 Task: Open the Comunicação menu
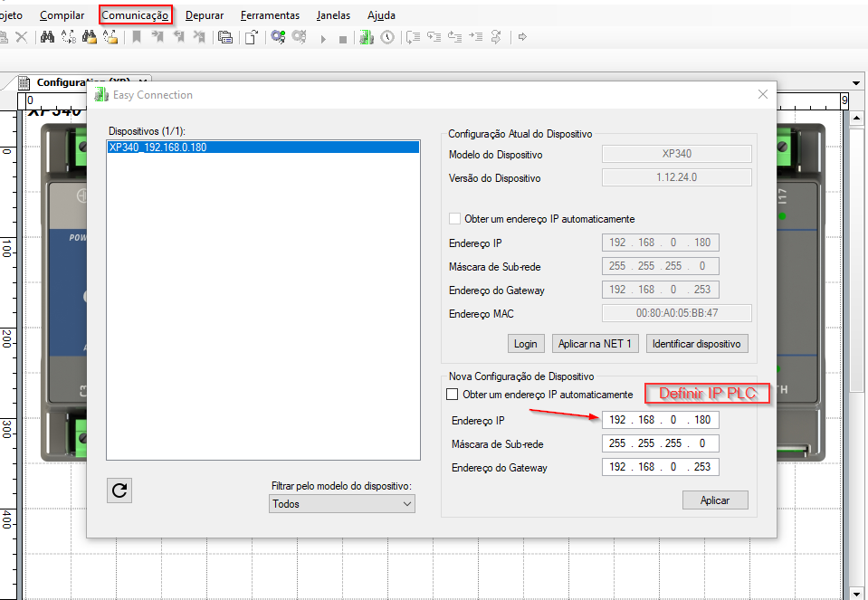tap(135, 15)
